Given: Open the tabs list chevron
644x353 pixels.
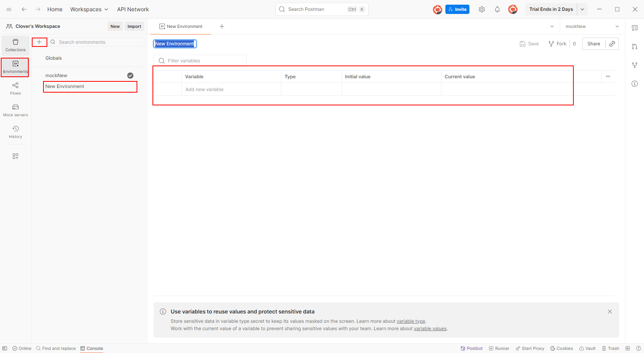Looking at the screenshot, I should click(552, 26).
